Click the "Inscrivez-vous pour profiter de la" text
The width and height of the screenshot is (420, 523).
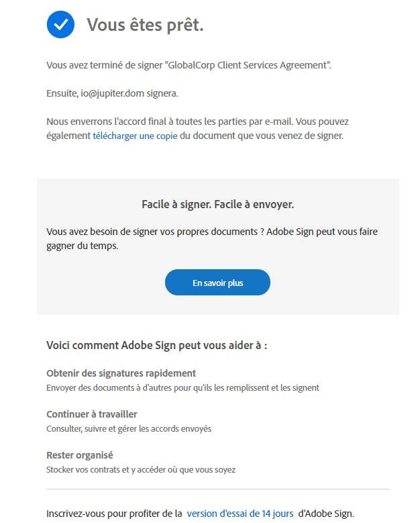click(x=114, y=514)
